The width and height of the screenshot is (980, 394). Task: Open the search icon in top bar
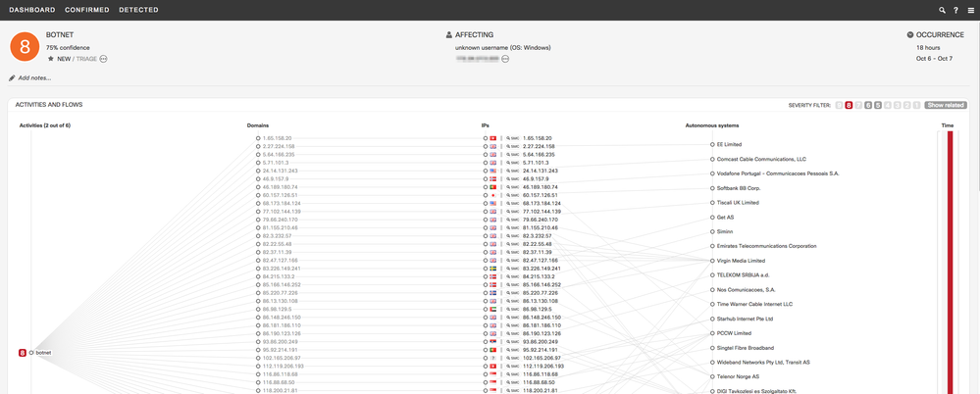click(943, 10)
